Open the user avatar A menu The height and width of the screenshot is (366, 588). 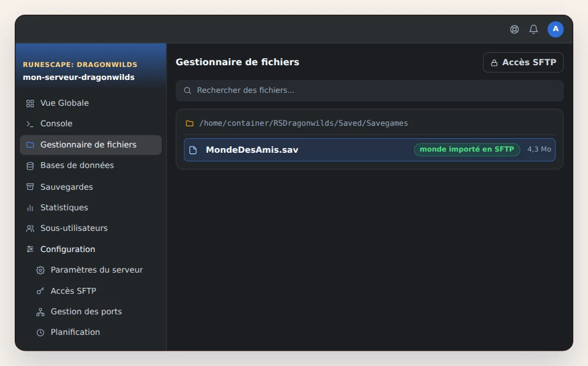point(556,29)
